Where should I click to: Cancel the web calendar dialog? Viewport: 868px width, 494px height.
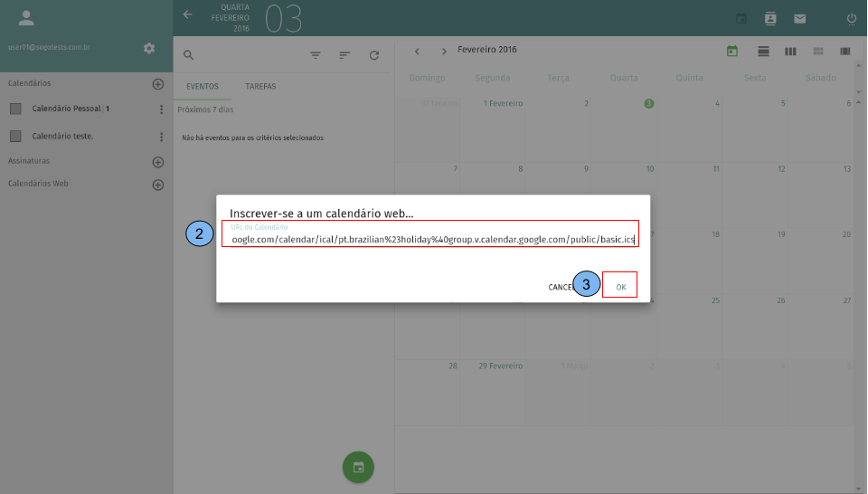[x=561, y=287]
